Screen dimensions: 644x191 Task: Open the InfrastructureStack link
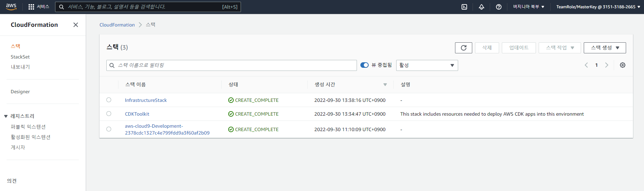pyautogui.click(x=146, y=100)
